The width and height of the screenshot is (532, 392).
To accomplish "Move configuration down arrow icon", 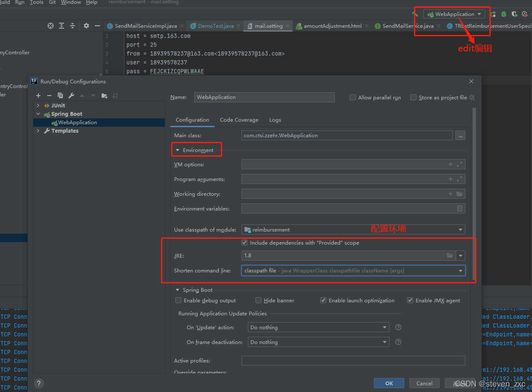I will (93, 96).
